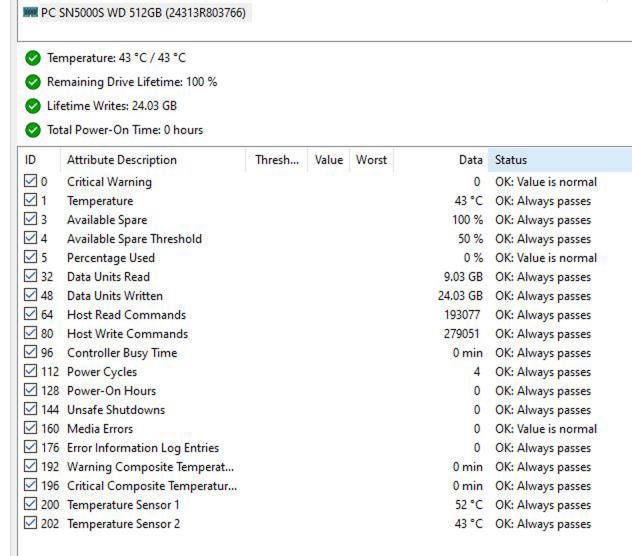Click the highlighted Status column header

coord(560,160)
